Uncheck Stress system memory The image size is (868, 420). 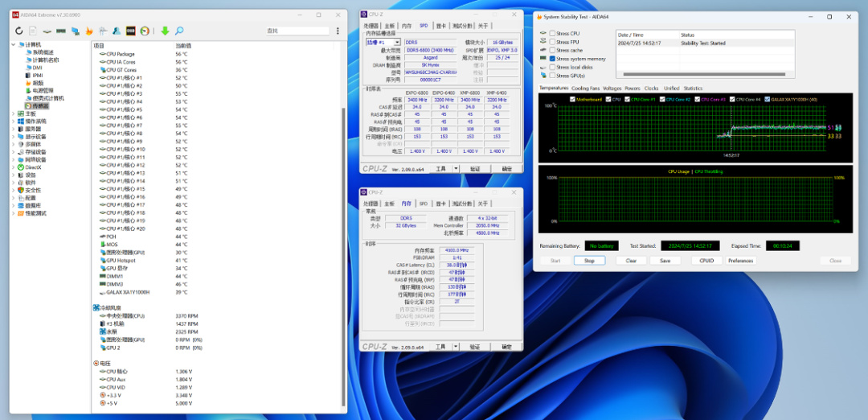coord(552,59)
